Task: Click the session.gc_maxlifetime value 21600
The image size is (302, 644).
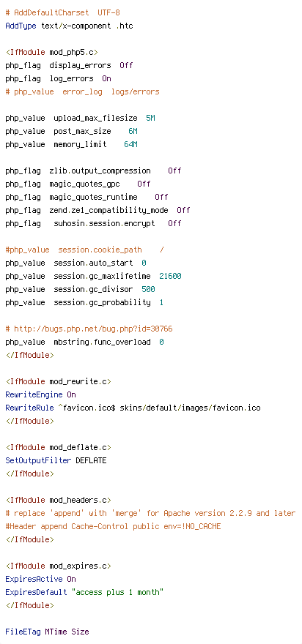Action: coord(170,277)
